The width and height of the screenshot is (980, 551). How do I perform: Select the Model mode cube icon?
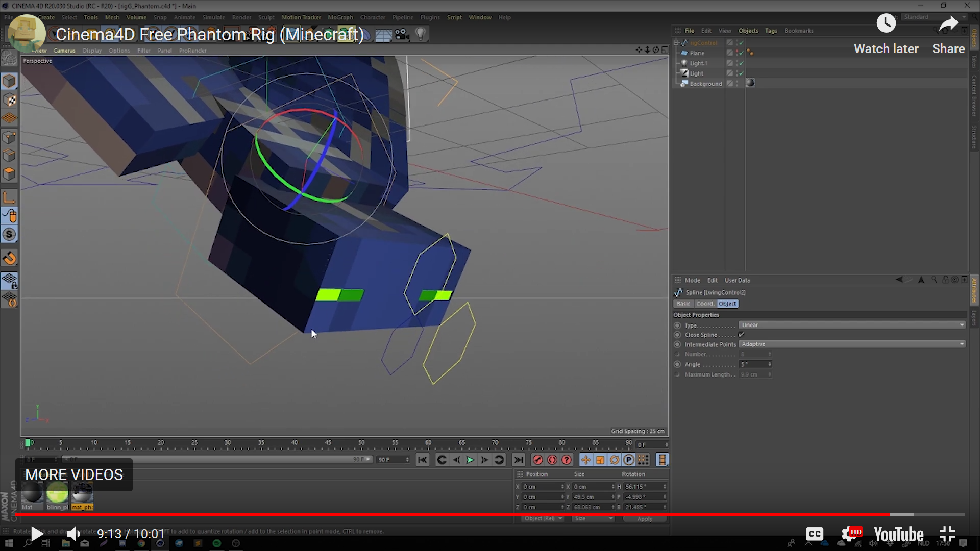point(9,81)
